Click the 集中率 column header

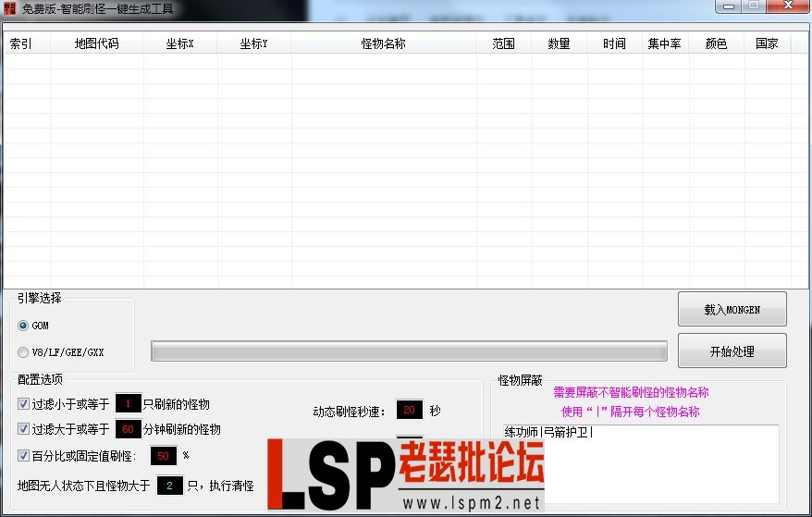665,43
